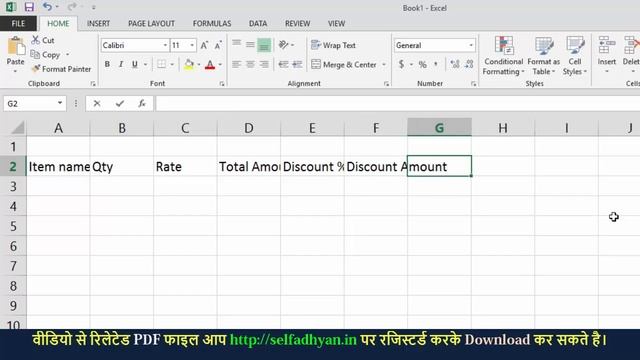Open the fill color dropdown arrow
The image size is (640, 360).
click(199, 64)
